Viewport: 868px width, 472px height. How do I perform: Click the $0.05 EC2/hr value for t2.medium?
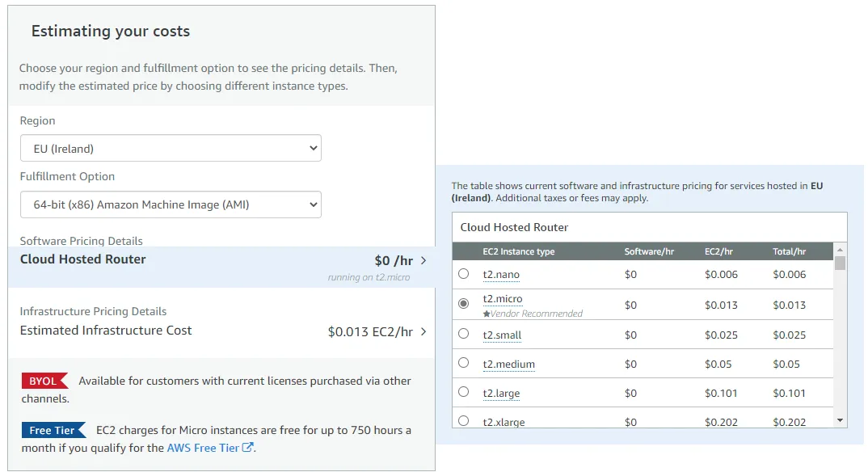718,364
